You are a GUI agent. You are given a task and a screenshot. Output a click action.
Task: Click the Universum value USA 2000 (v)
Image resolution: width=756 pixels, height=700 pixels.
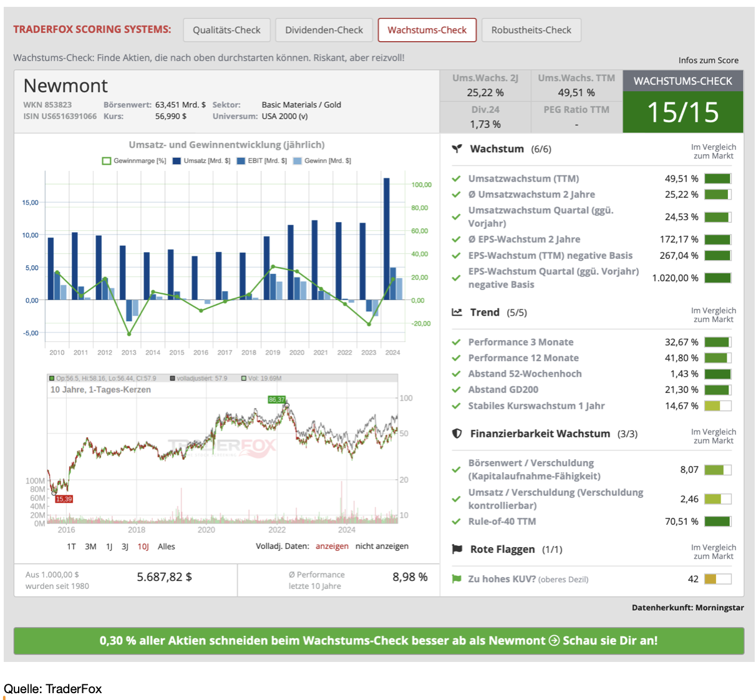[284, 116]
